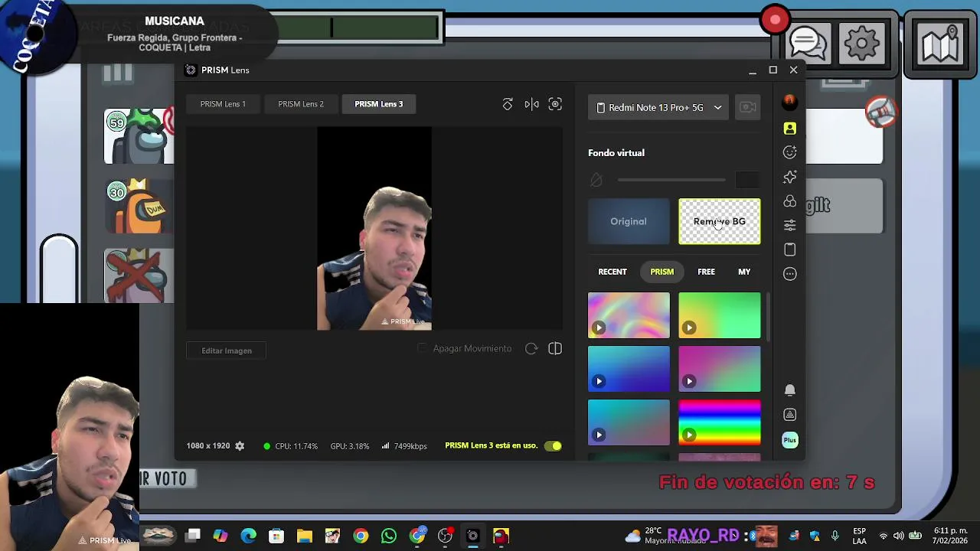Screen dimensions: 980x551
Task: Expand the Redmi Note 13 Pro+ 5G device dropdown
Action: 658,108
